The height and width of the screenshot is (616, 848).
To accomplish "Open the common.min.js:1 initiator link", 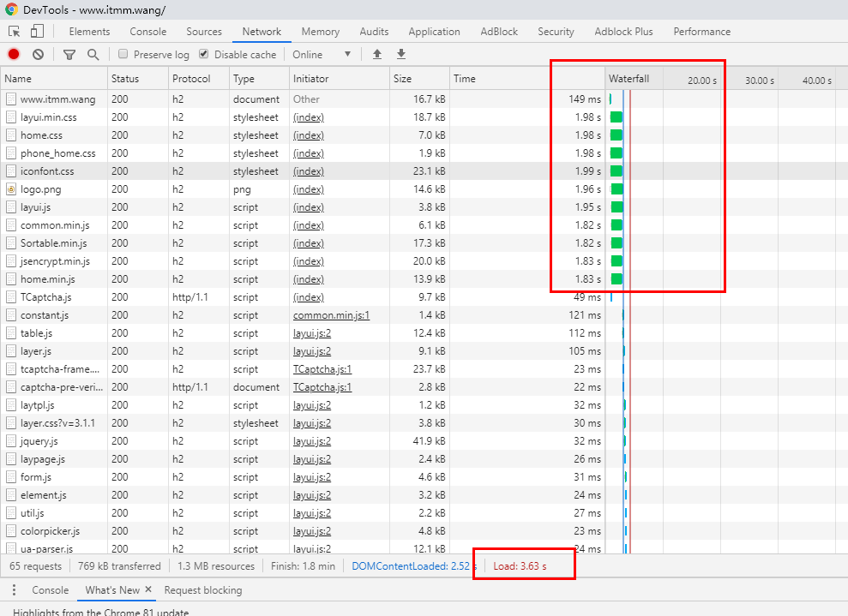I will 332,315.
